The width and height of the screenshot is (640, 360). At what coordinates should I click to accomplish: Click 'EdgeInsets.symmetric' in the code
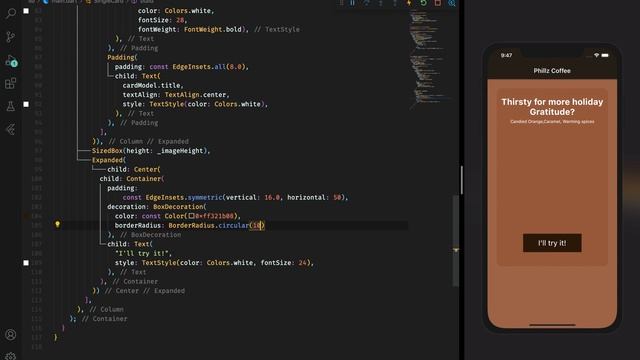184,198
